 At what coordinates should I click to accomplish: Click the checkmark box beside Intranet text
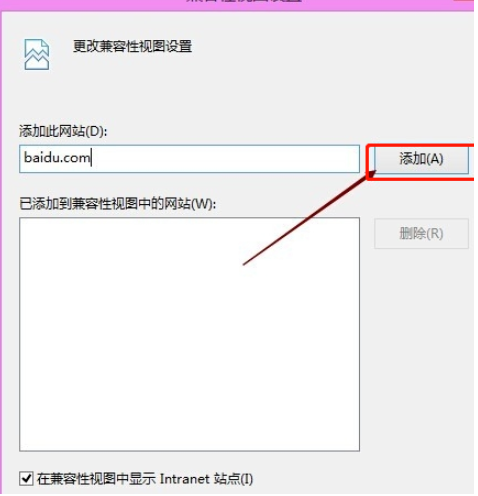point(26,479)
